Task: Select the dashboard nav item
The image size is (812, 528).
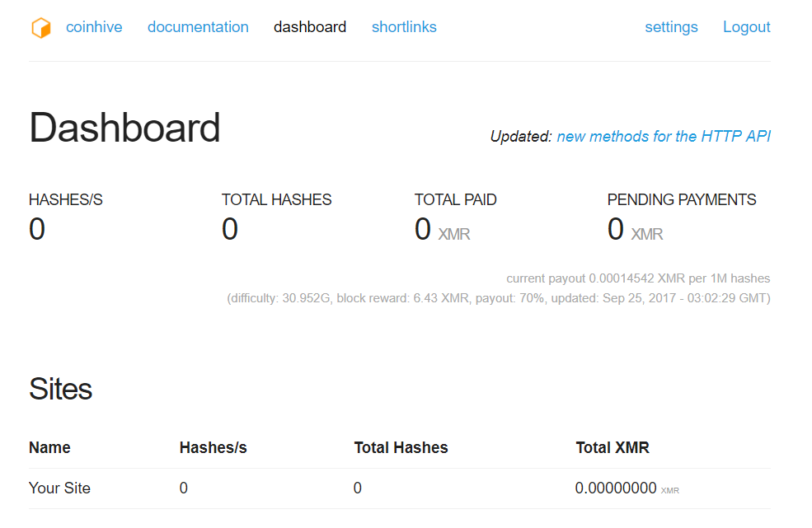Action: coord(310,27)
